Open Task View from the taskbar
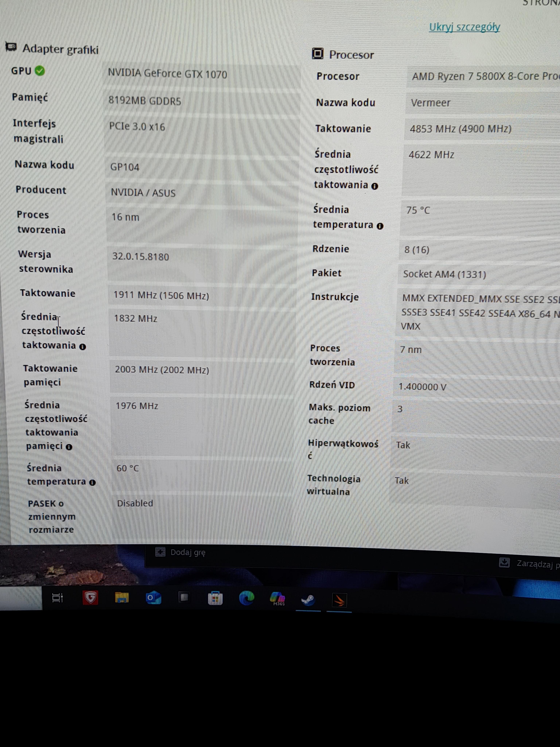Image resolution: width=560 pixels, height=747 pixels. pos(57,598)
